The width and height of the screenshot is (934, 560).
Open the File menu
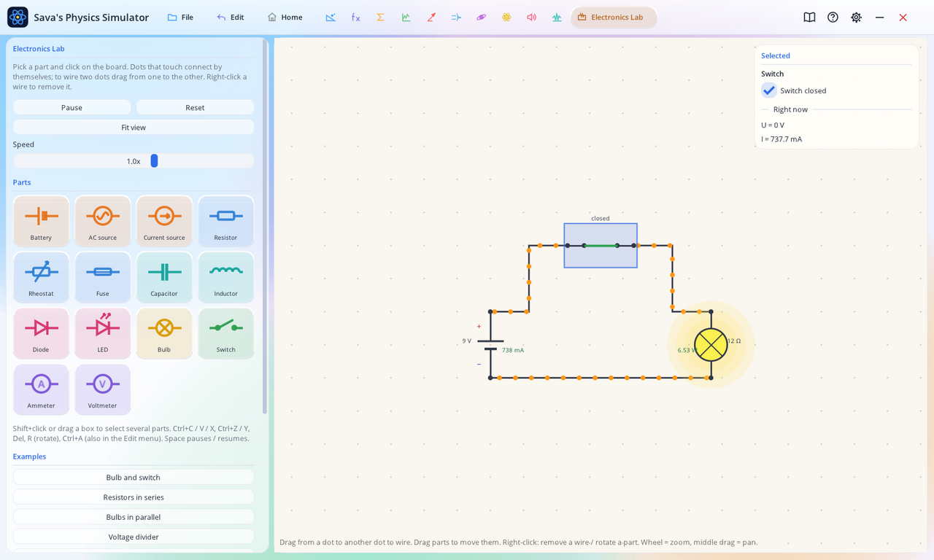(x=180, y=17)
